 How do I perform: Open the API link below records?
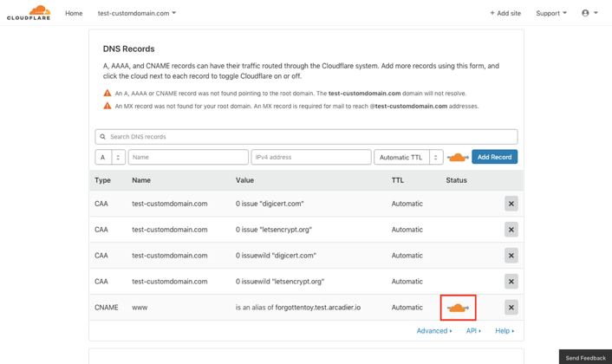click(473, 331)
